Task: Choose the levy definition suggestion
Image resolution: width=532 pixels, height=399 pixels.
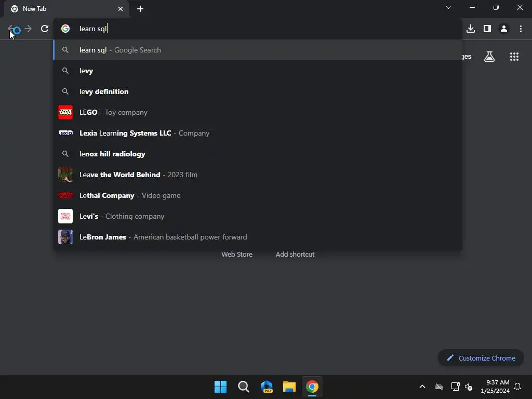Action: pos(258,91)
